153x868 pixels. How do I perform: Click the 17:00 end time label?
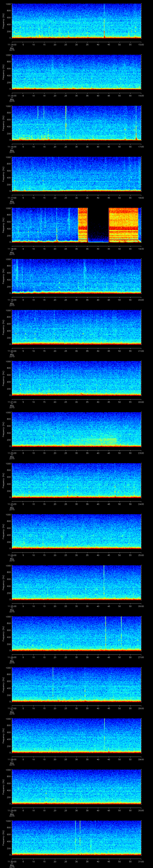(x=141, y=147)
